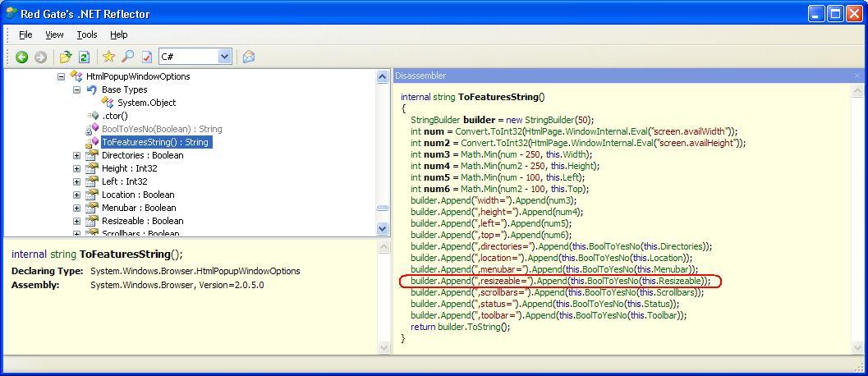Click ToString in the return statement

coord(483,327)
